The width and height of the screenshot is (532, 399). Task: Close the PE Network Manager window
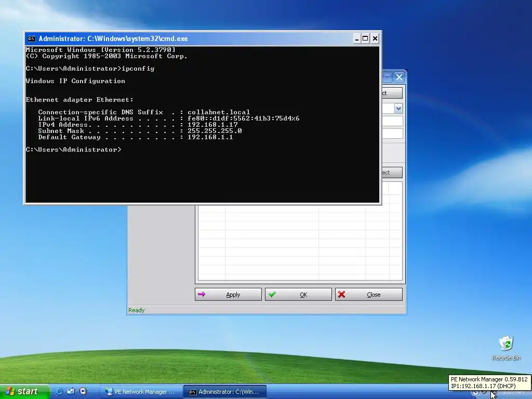[399, 77]
